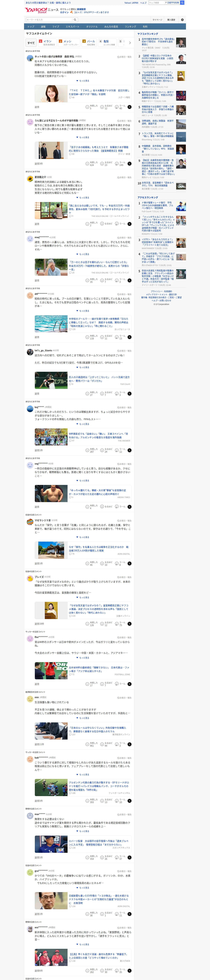Viewport: 210px width, 980px height.
Task: Expand もっと見る under 森田 祥弘's comment
Action: pos(83,81)
